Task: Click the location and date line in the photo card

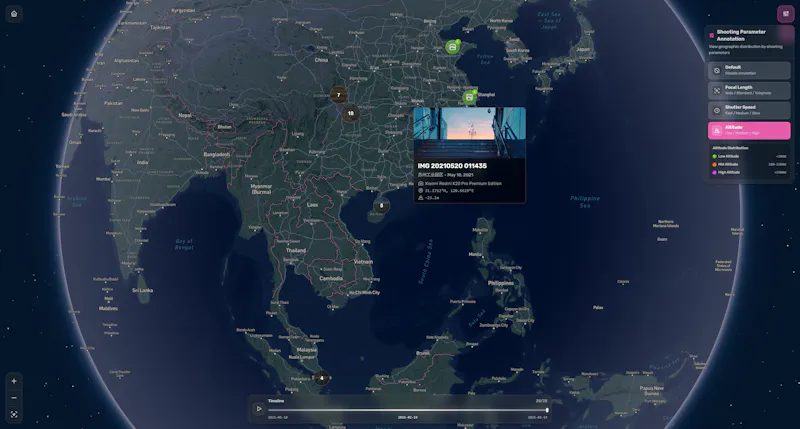Action: click(445, 174)
